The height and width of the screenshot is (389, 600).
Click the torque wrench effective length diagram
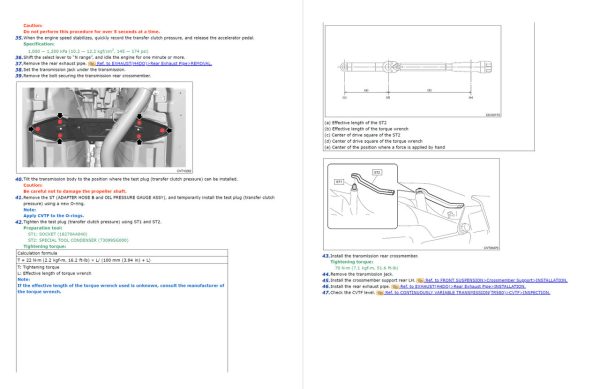click(413, 71)
